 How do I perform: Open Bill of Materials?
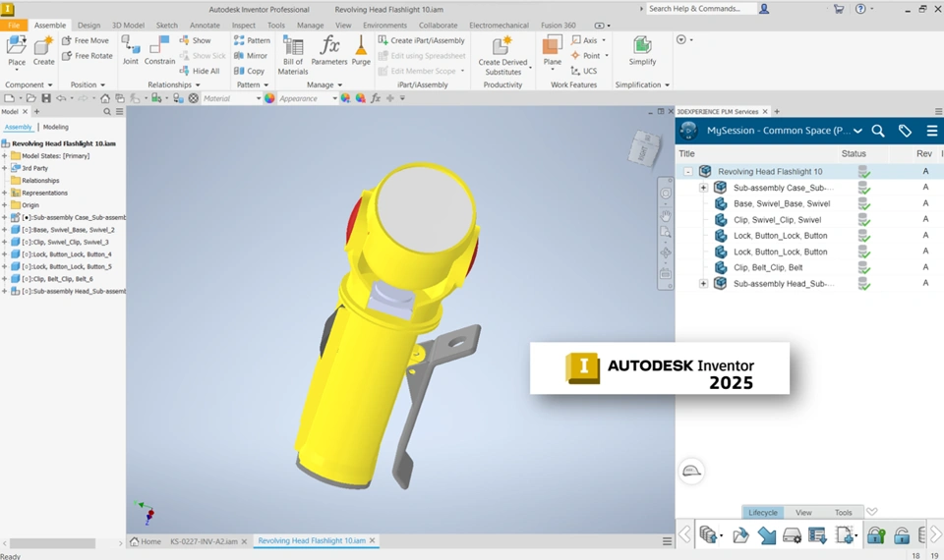point(293,55)
